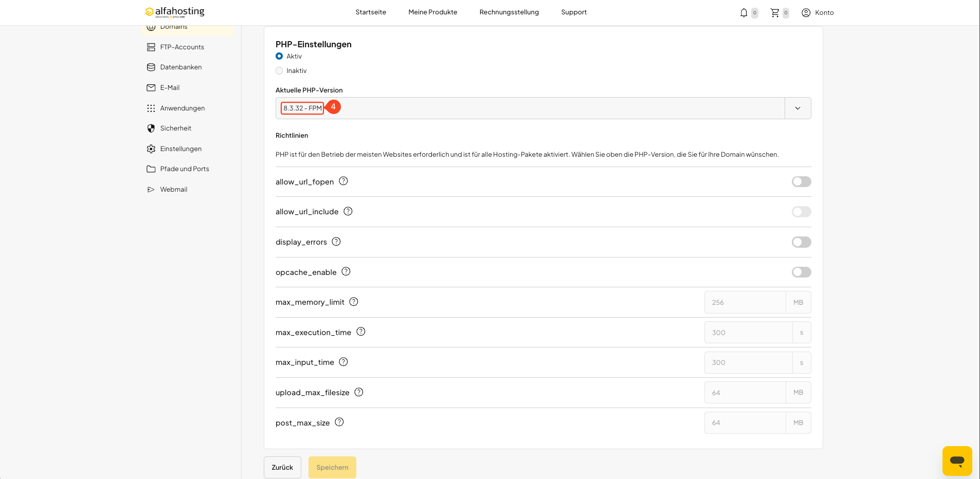Open the shopping cart icon

click(x=775, y=12)
